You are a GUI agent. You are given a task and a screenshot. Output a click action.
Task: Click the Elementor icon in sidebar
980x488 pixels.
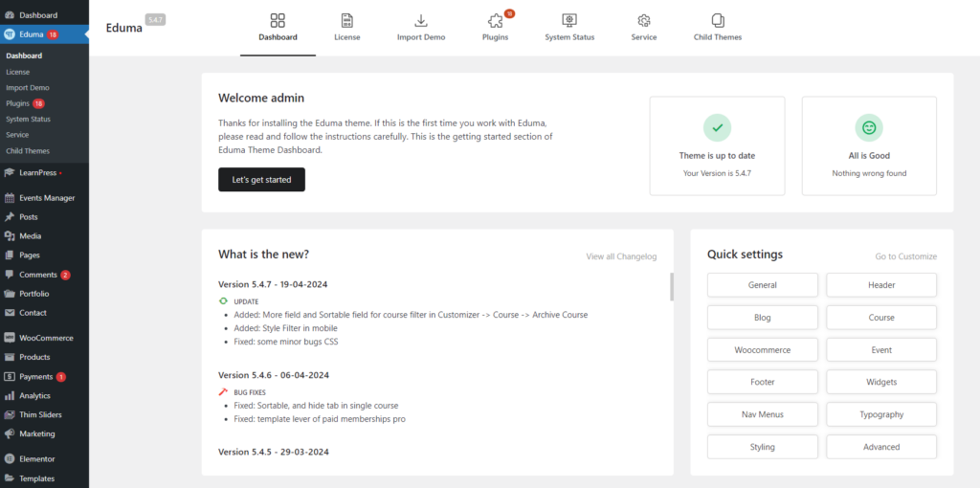[x=10, y=458]
